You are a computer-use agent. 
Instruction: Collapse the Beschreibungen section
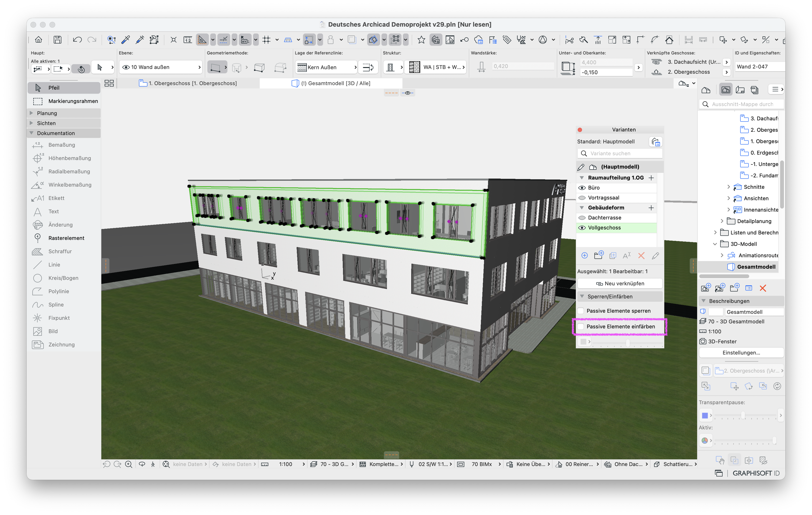704,301
